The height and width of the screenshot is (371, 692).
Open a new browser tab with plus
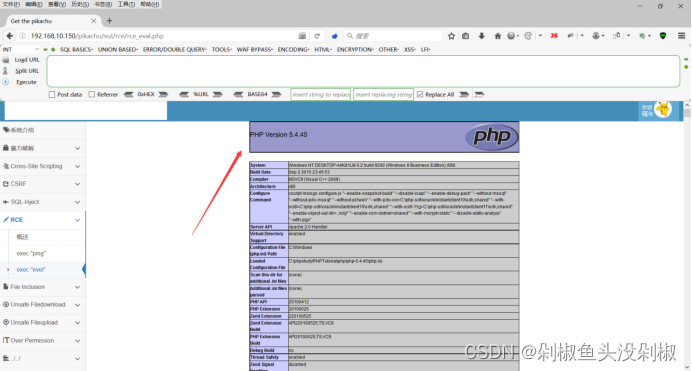click(109, 21)
